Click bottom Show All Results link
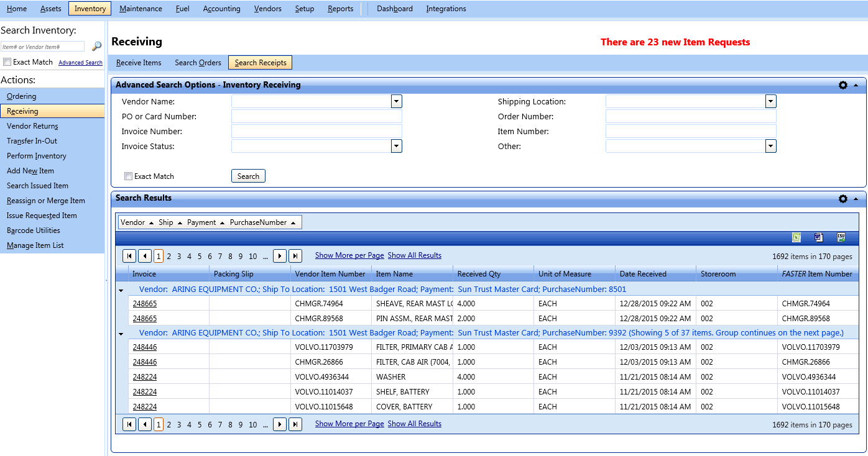868x456 pixels. (415, 424)
